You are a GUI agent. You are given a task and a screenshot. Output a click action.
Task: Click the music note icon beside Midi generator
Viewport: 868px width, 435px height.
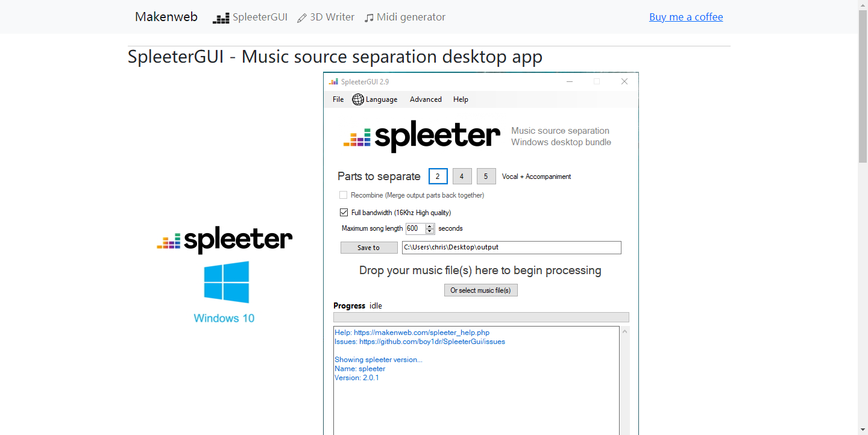pos(370,18)
